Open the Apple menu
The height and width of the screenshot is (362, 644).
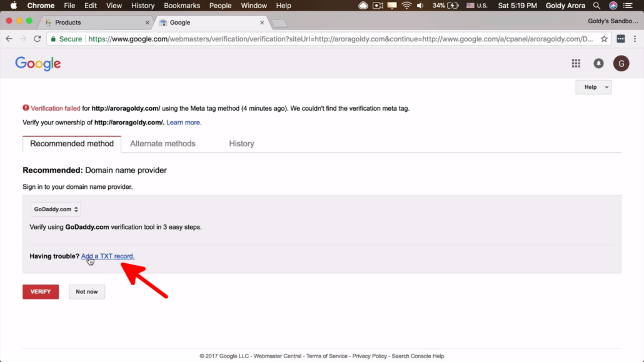coord(14,6)
